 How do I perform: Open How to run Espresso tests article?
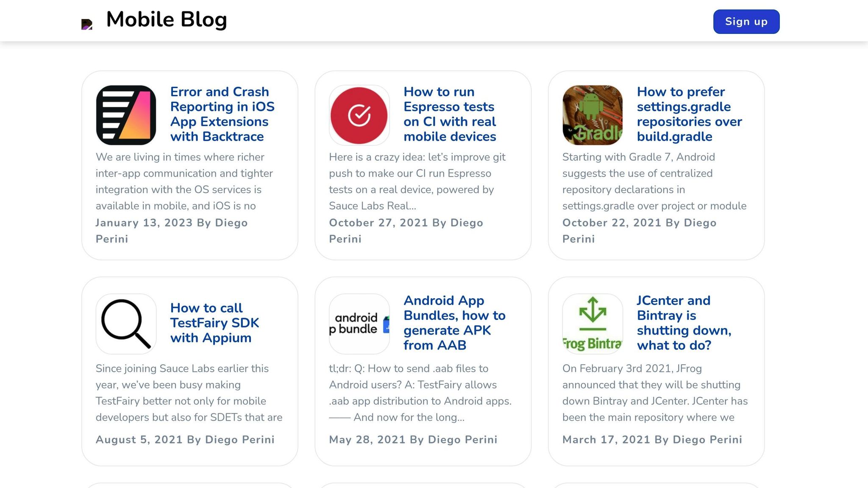coord(449,114)
